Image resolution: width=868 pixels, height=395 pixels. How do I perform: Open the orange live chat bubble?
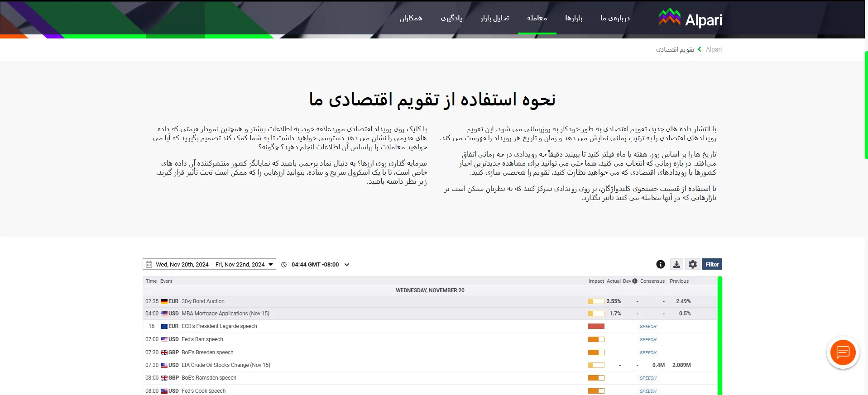(x=843, y=352)
